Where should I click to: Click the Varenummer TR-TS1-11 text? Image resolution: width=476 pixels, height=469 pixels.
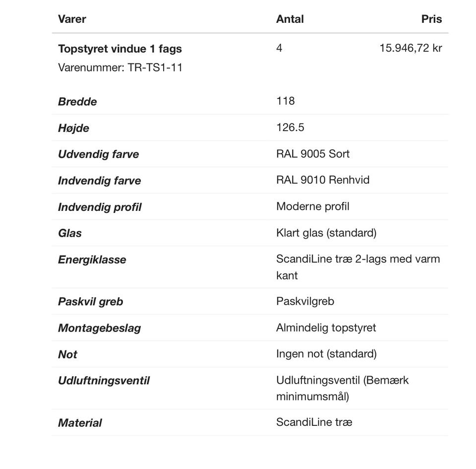[120, 67]
